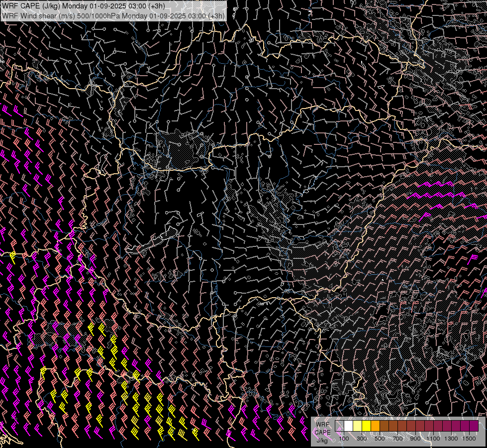Select the pale yellow CAPE legend swatch

(x=358, y=426)
